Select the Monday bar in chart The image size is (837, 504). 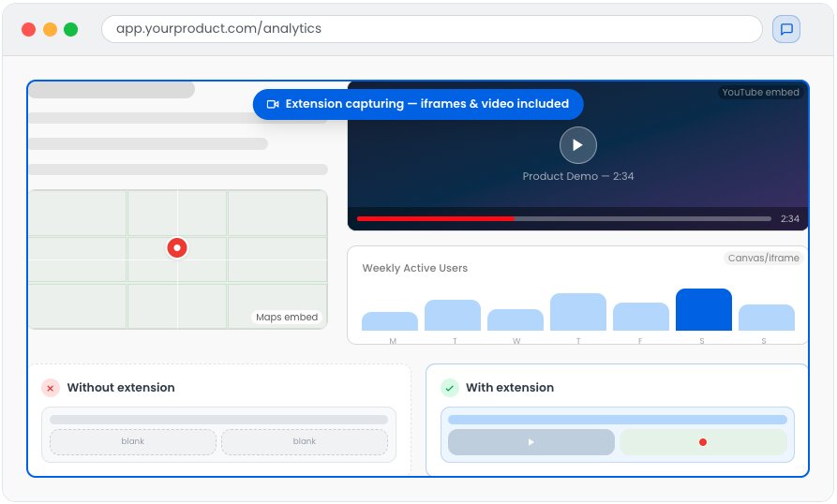390,321
